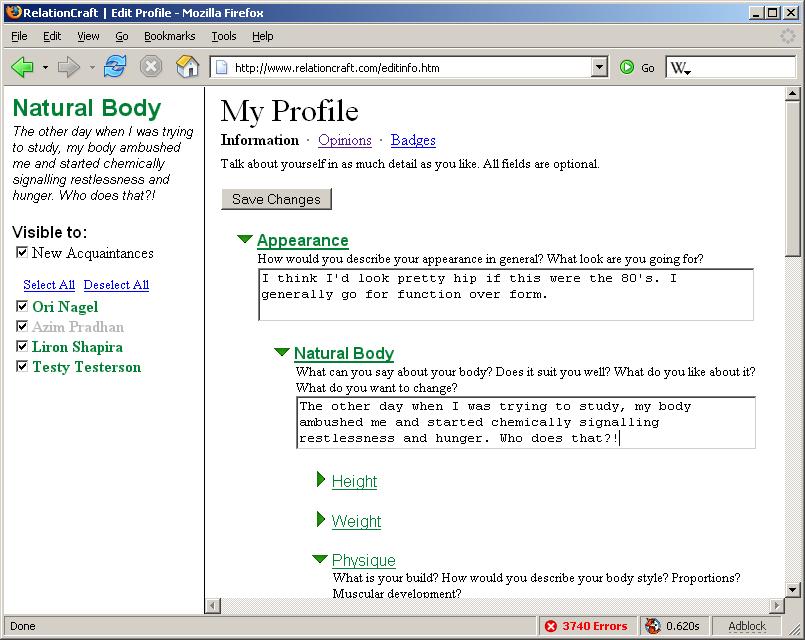
Task: Click the Firefox logo in title bar
Action: tap(14, 12)
